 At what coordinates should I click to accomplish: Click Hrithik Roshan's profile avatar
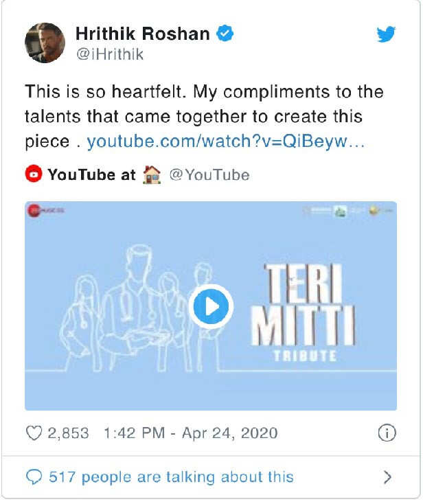coord(45,43)
